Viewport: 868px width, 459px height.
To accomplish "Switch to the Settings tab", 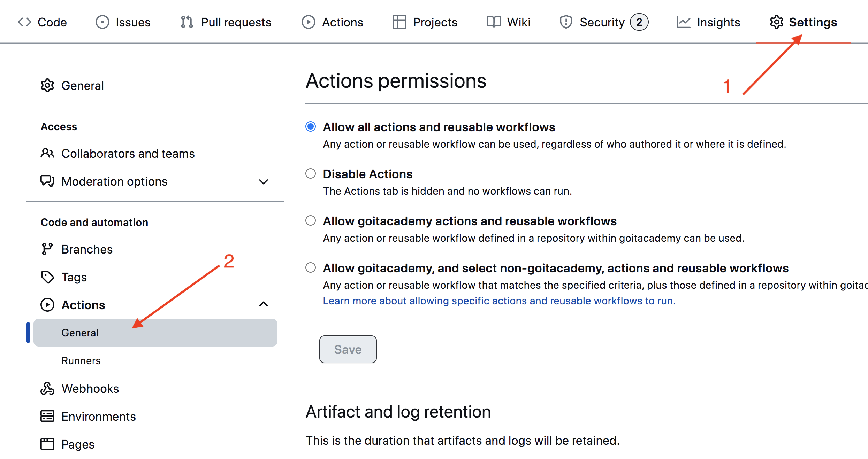I will [813, 22].
